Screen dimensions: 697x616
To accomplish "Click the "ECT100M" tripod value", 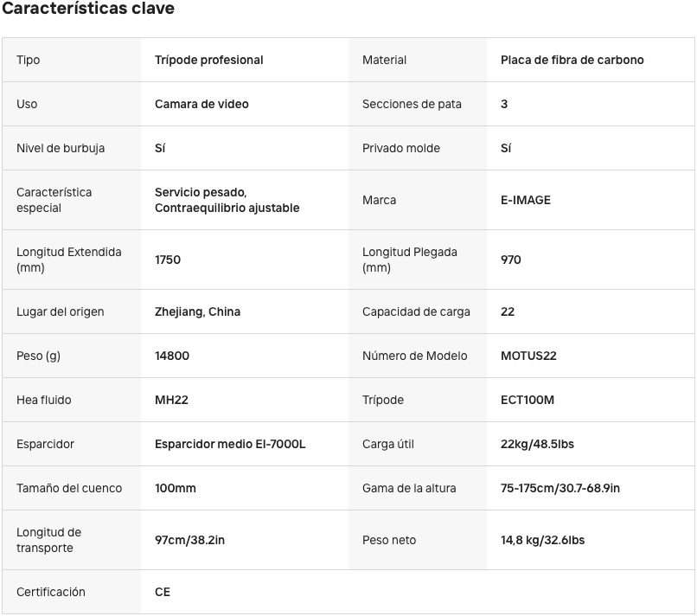I will coord(528,400).
